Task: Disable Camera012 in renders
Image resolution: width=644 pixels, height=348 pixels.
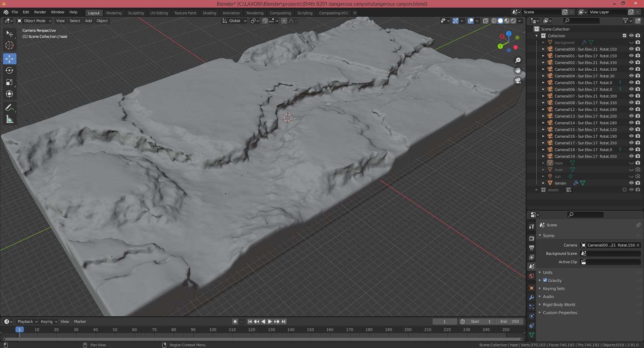Action: [638, 109]
